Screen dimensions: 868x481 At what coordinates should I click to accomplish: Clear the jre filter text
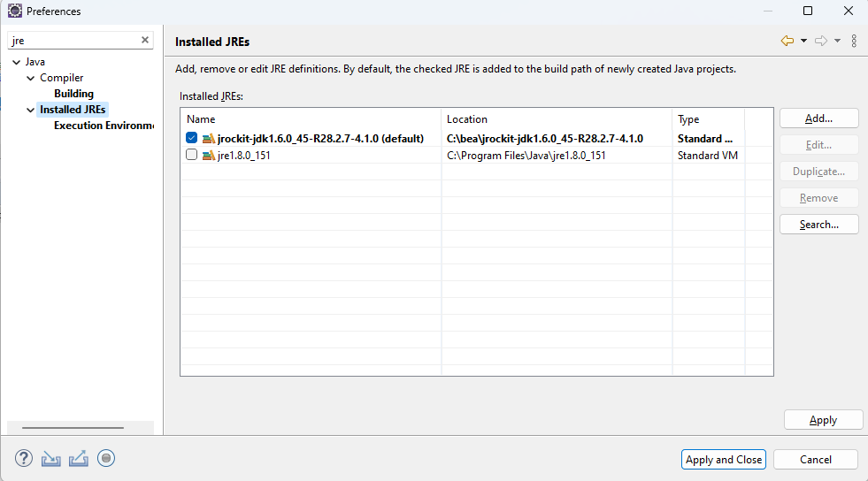click(145, 40)
